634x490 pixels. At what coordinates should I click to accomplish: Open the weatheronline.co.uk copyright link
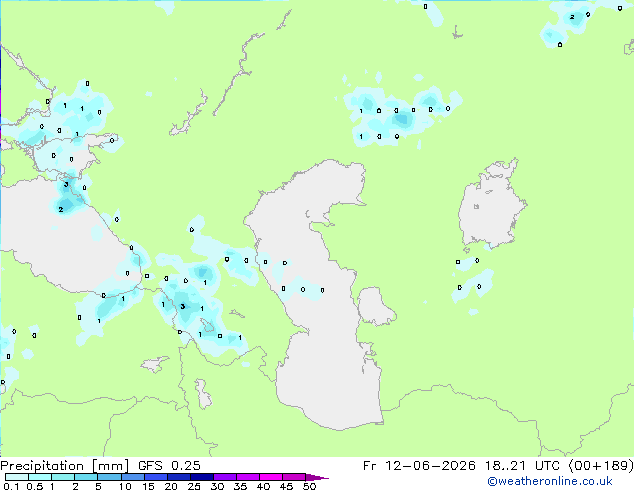tap(550, 481)
